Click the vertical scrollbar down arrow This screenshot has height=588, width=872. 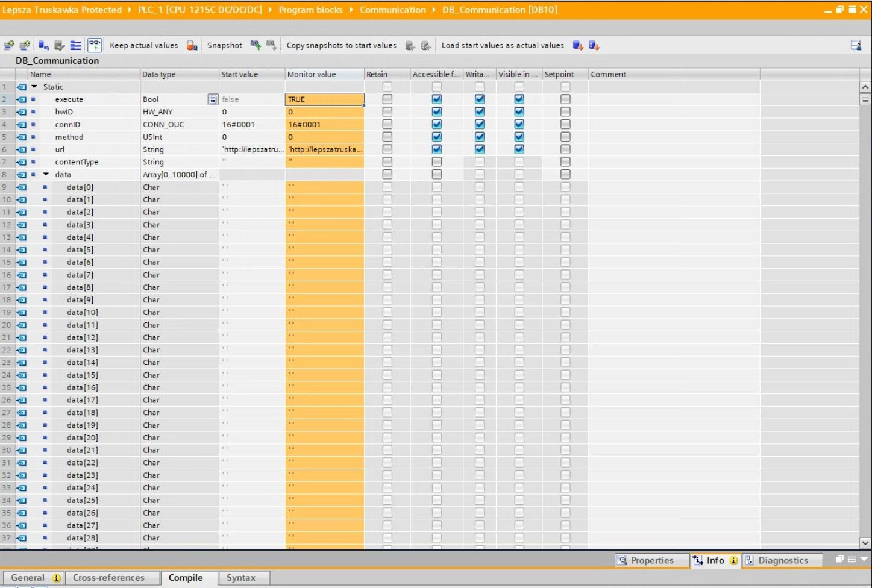point(865,543)
